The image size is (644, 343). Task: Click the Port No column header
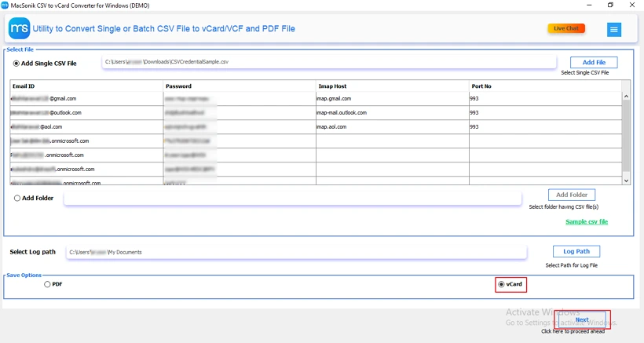pyautogui.click(x=545, y=86)
